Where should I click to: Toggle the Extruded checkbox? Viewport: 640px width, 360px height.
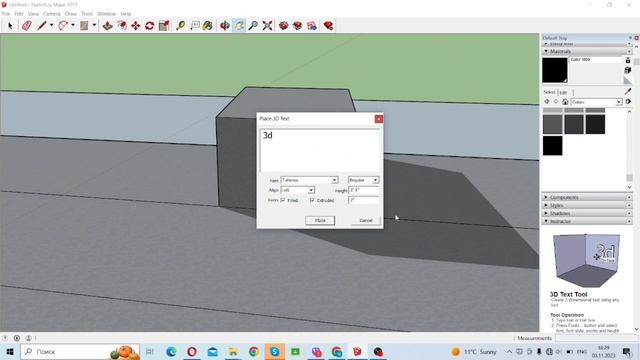click(x=312, y=200)
